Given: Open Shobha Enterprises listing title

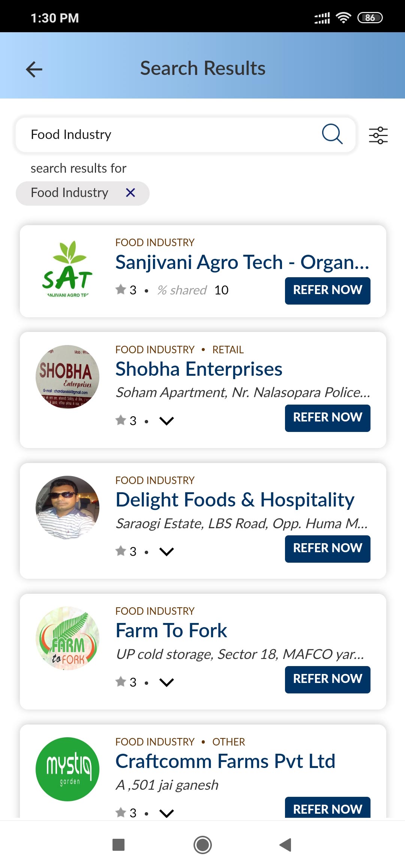Looking at the screenshot, I should [x=199, y=369].
